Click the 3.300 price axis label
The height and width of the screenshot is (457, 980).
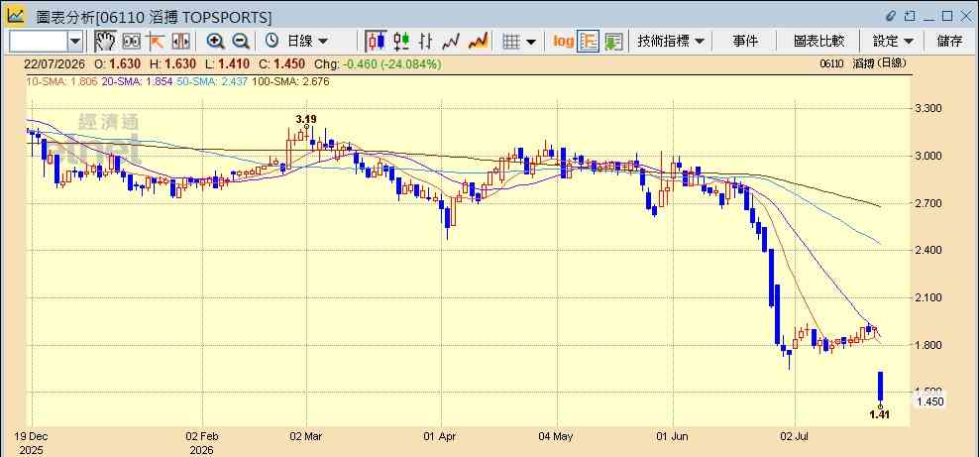tap(928, 108)
